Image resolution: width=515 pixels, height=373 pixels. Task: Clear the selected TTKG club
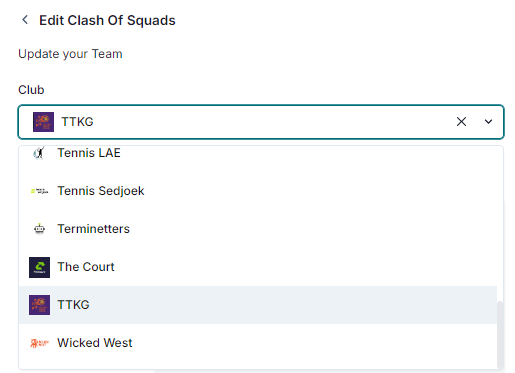click(x=461, y=122)
